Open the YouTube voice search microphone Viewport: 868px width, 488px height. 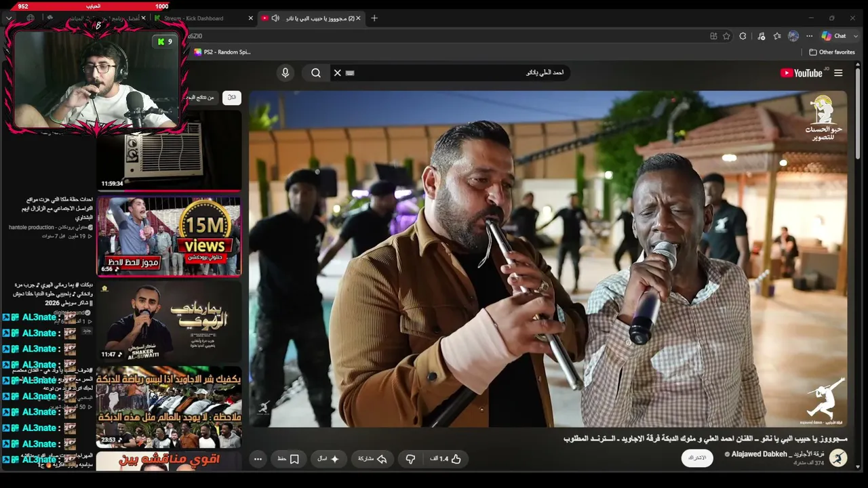click(285, 73)
